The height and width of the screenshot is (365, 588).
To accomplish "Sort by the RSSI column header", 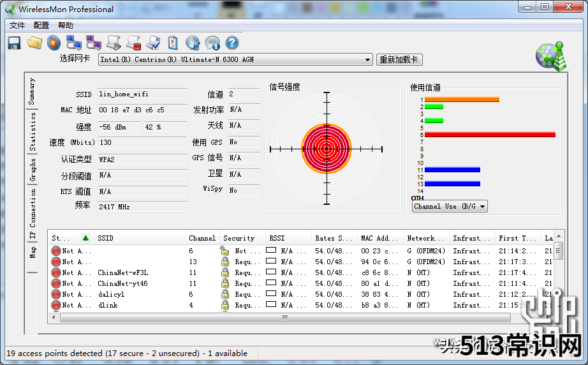I will (288, 238).
